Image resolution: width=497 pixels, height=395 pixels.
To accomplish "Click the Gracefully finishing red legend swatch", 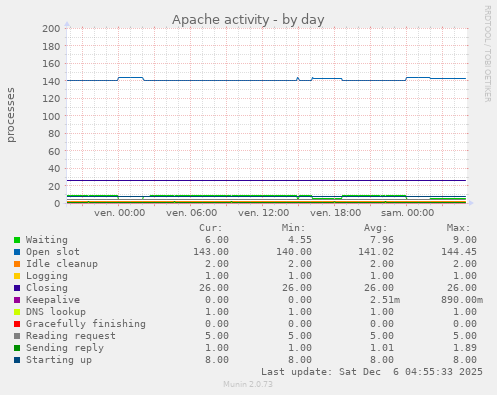I will coord(17,324).
